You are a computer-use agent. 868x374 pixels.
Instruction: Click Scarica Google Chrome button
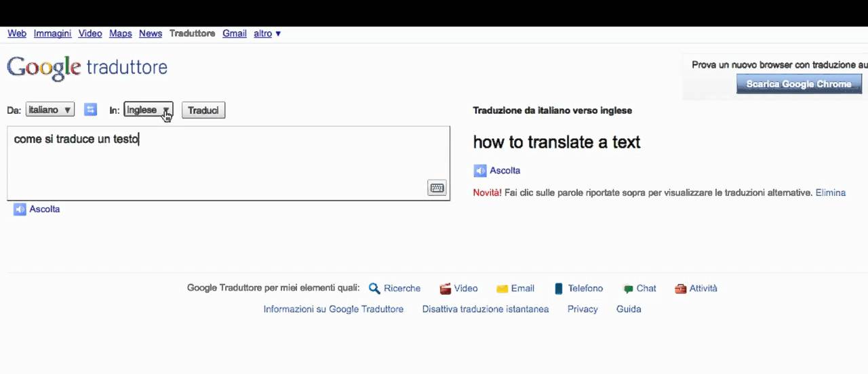(799, 84)
